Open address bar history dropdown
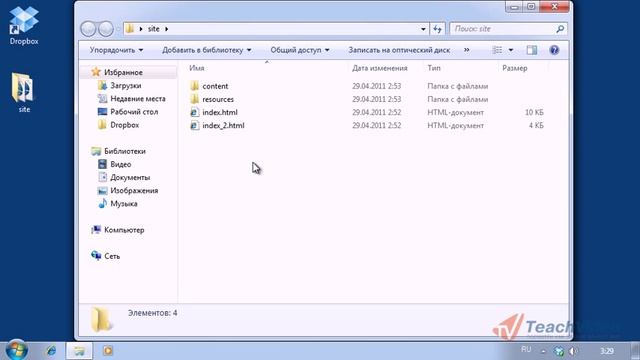Image resolution: width=640 pixels, height=360 pixels. tap(423, 29)
